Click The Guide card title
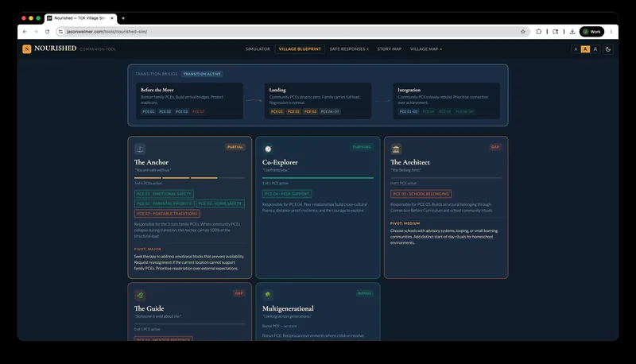Image resolution: width=636 pixels, height=364 pixels. click(149, 308)
